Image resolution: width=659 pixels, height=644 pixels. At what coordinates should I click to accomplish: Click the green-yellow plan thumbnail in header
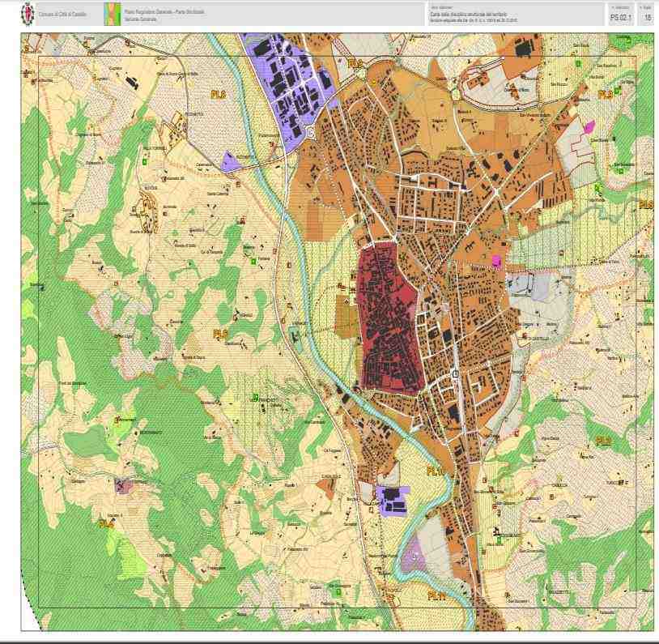click(x=109, y=14)
